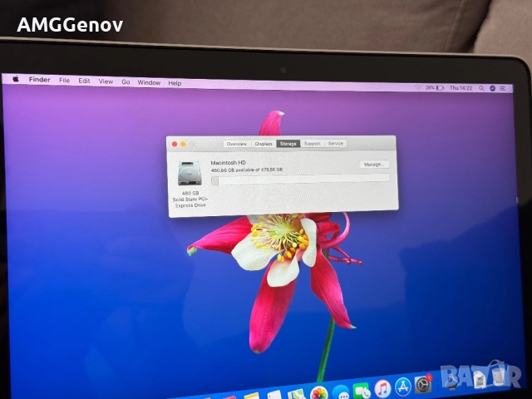Viewport: 532px width, 399px height.
Task: Open the Go menu
Action: 126,81
